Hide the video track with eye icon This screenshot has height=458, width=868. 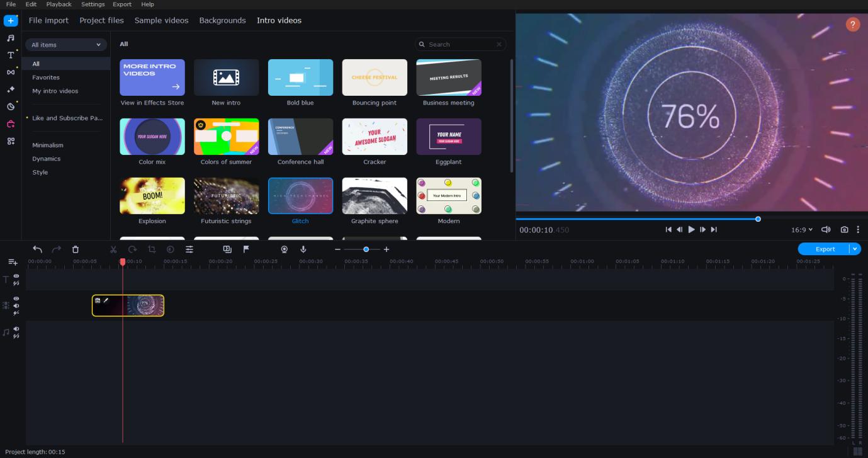click(16, 299)
